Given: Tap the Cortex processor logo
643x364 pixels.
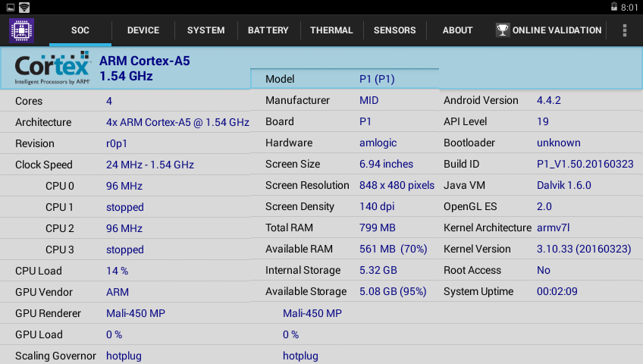Looking at the screenshot, I should [x=52, y=68].
